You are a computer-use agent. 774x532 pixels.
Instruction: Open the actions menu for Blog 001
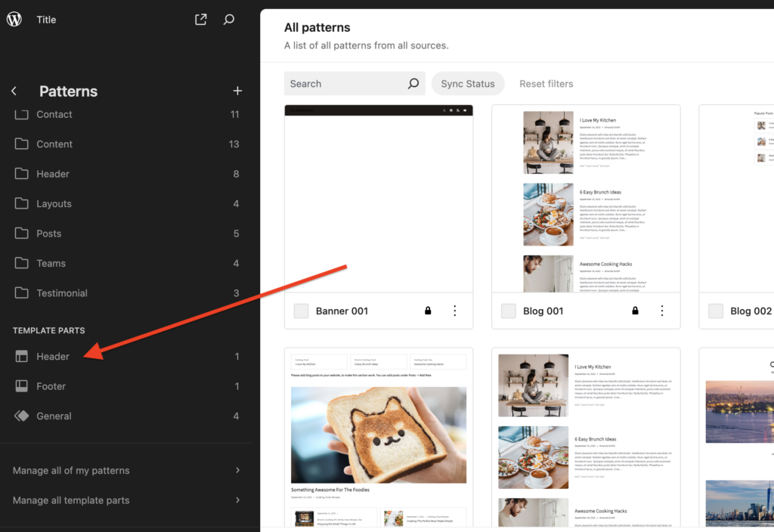click(x=662, y=311)
